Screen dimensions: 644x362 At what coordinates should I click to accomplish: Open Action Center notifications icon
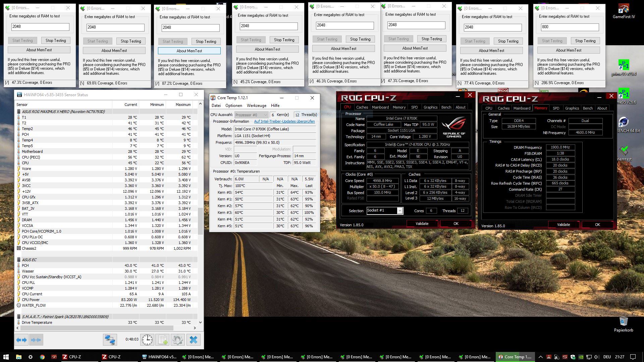633,357
